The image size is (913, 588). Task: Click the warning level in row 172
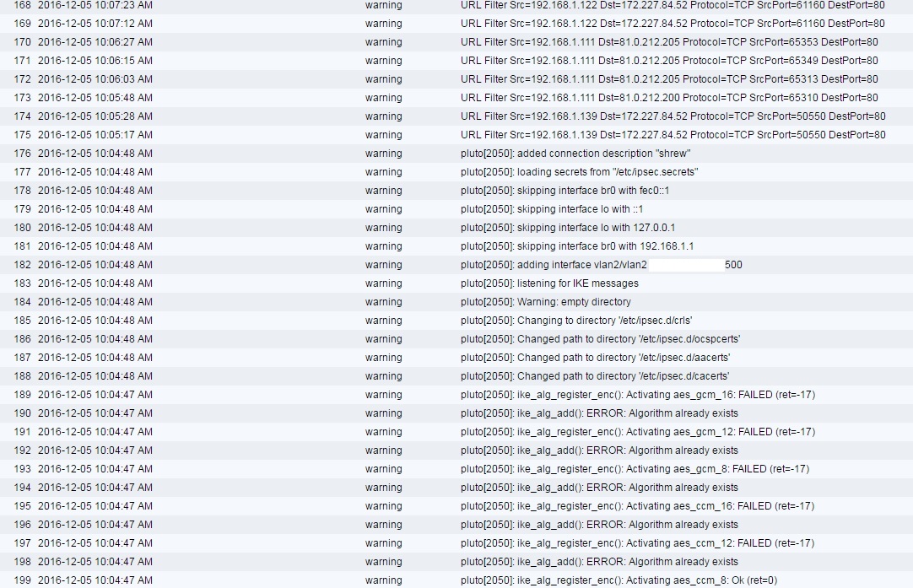(383, 79)
